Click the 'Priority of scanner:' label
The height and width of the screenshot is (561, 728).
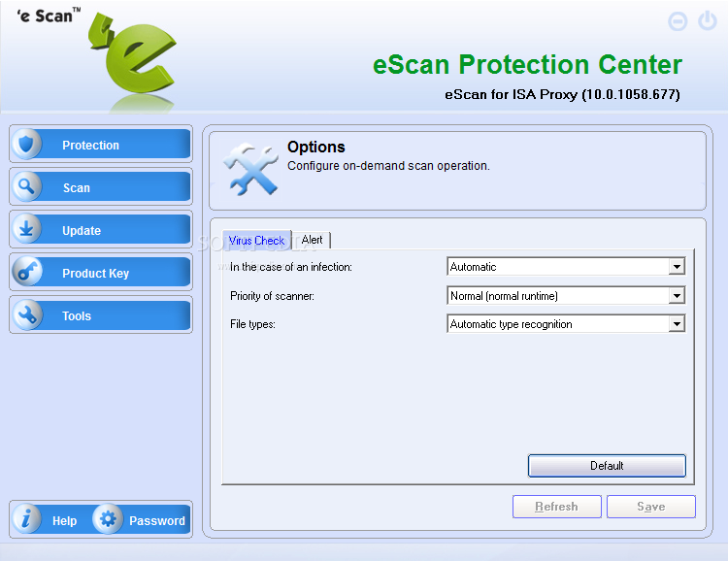click(x=272, y=296)
